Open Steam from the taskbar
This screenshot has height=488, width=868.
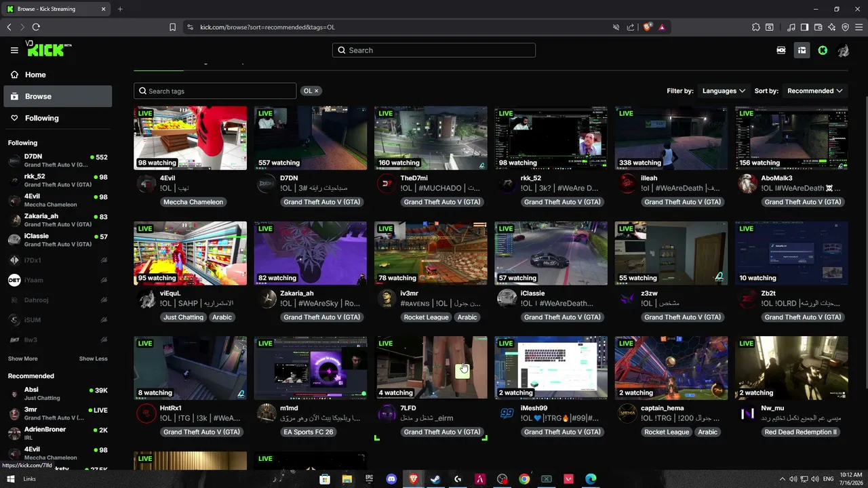pos(435,479)
